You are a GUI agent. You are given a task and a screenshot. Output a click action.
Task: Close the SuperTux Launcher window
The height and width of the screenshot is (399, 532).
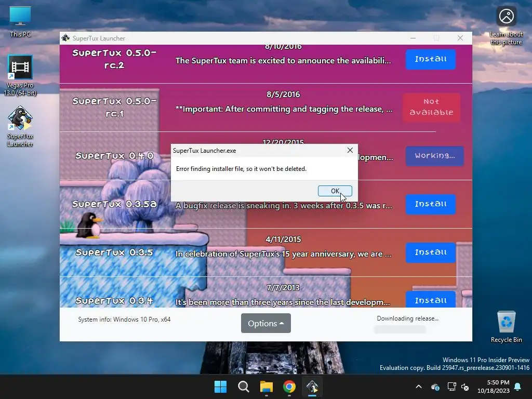coord(460,38)
